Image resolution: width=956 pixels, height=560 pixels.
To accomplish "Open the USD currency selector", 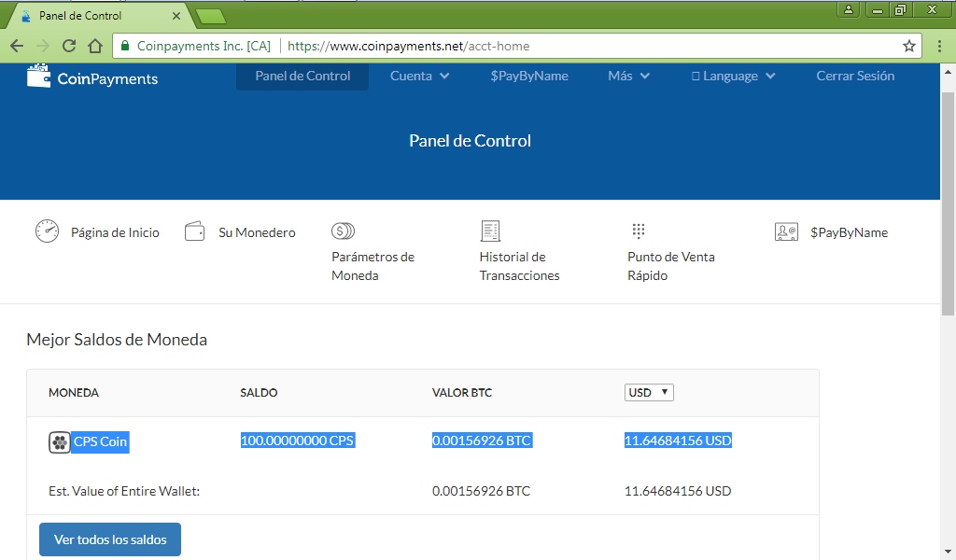I will (649, 392).
